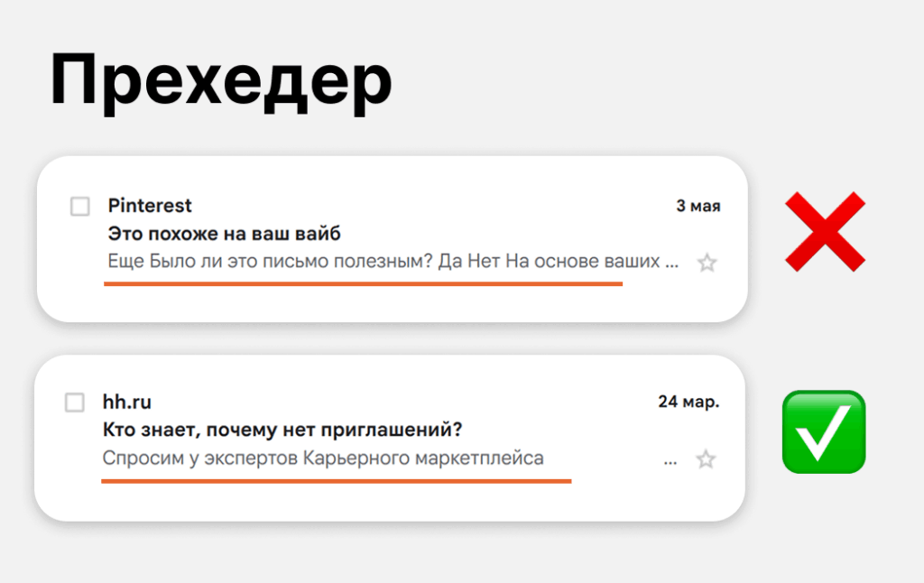Click preheader "Спросим у экспертов Карьерного маркетплейса"

coord(323,458)
